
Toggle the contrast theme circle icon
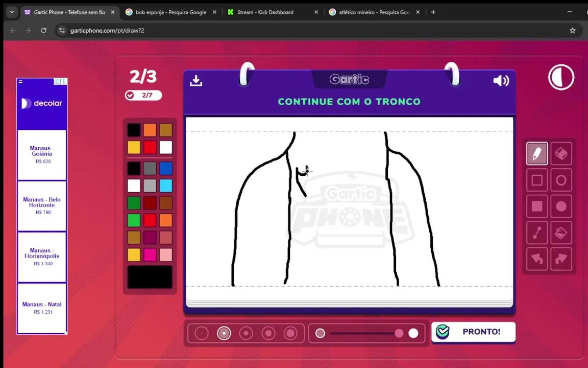coord(561,77)
